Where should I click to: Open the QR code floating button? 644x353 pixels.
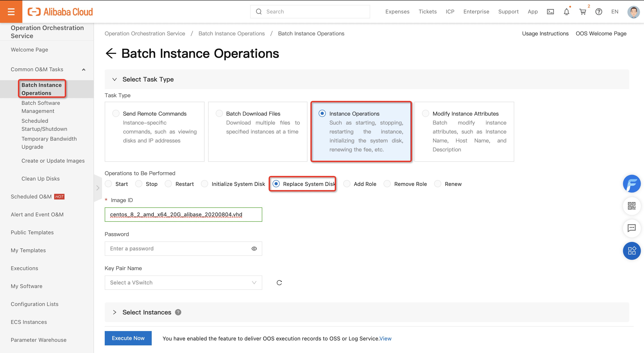[631, 206]
